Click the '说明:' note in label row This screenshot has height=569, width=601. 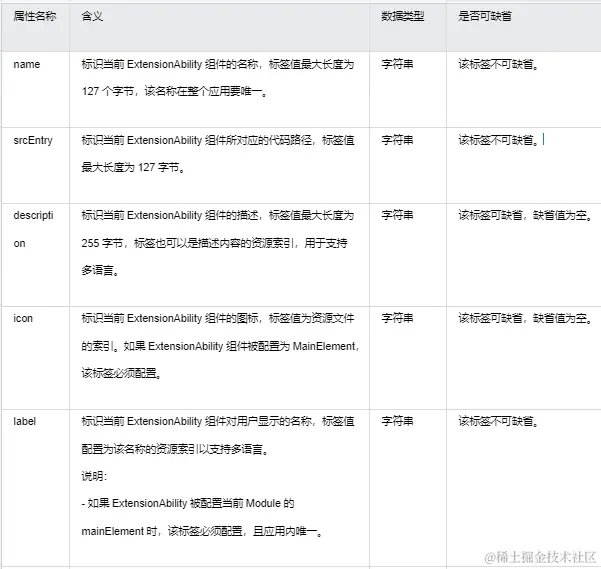coord(94,476)
